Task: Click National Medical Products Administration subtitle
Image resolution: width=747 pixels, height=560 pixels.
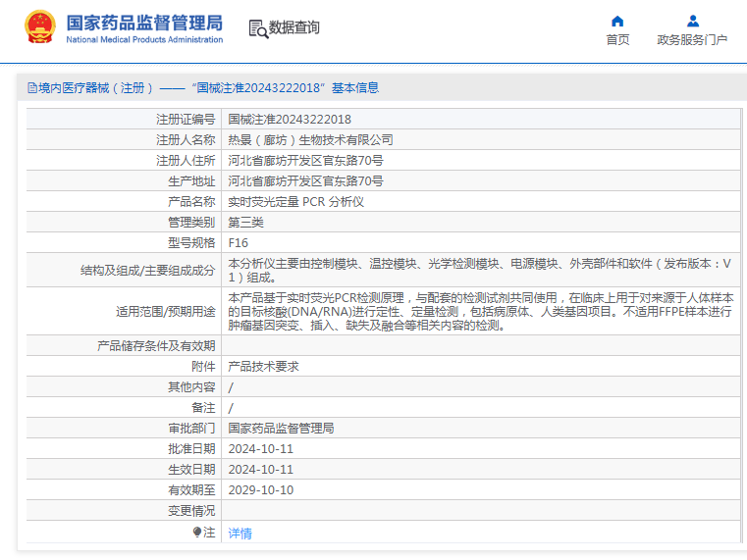Action: click(x=144, y=40)
